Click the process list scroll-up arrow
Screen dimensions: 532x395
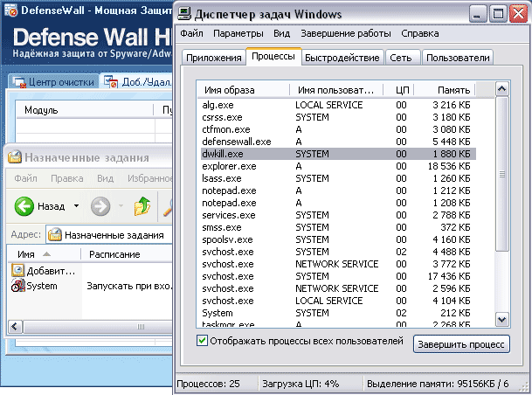click(x=501, y=89)
